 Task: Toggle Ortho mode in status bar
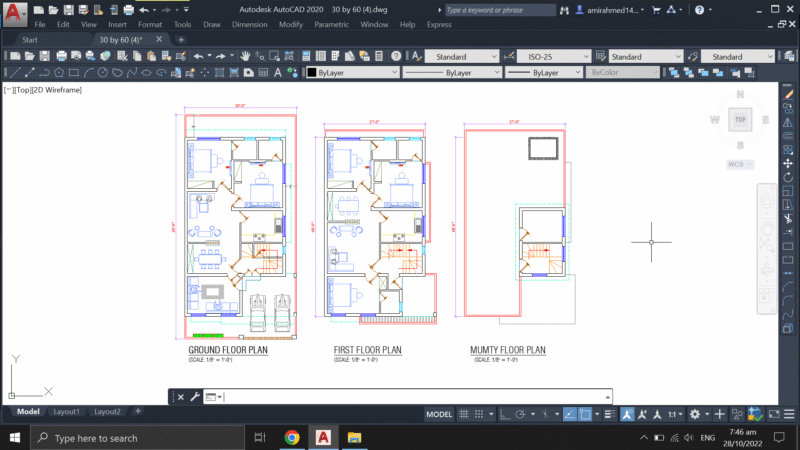[x=505, y=414]
